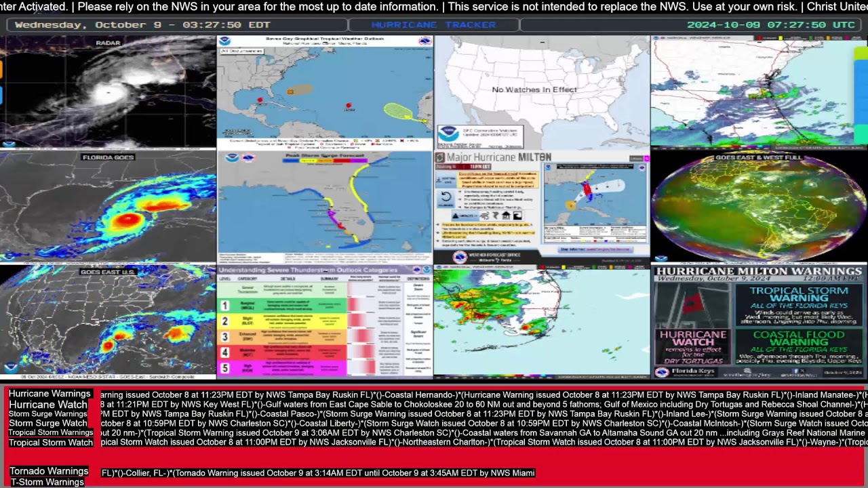Click the circular refresh arrow icon in Milton briefing
Screen dimensions: 868x488
446,197
